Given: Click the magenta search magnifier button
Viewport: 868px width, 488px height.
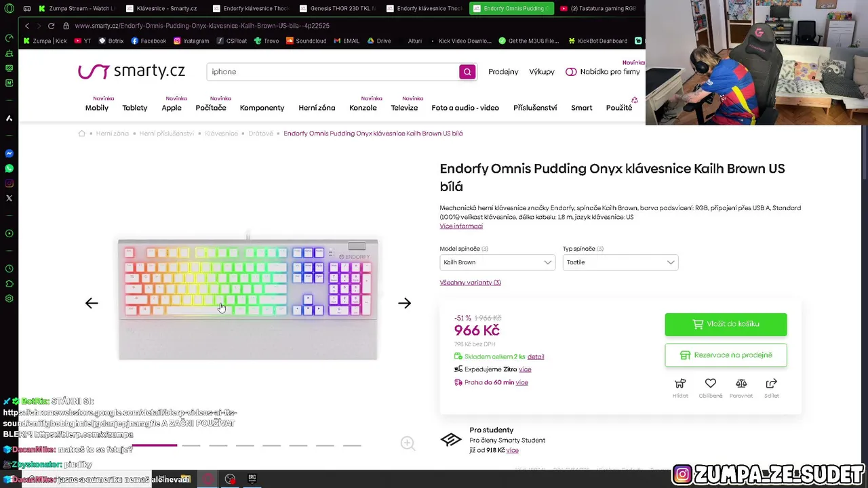Looking at the screenshot, I should click(467, 72).
